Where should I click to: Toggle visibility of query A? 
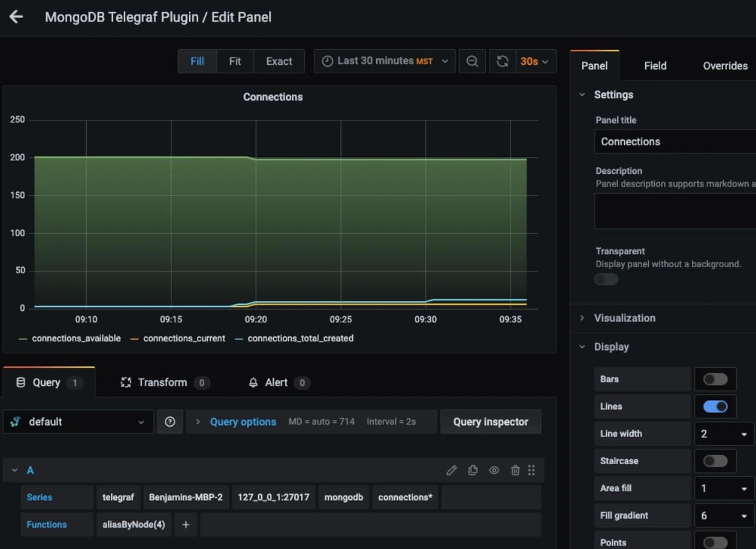coord(494,470)
